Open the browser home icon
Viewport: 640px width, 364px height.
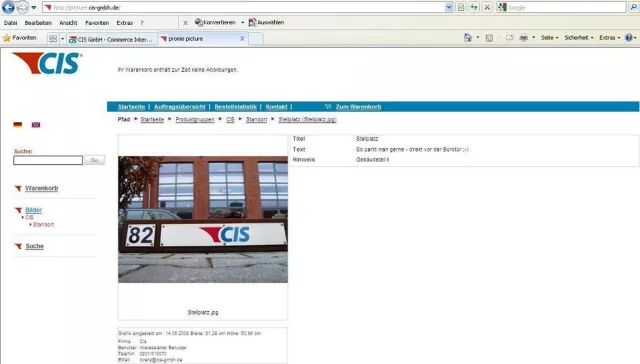[x=468, y=38]
